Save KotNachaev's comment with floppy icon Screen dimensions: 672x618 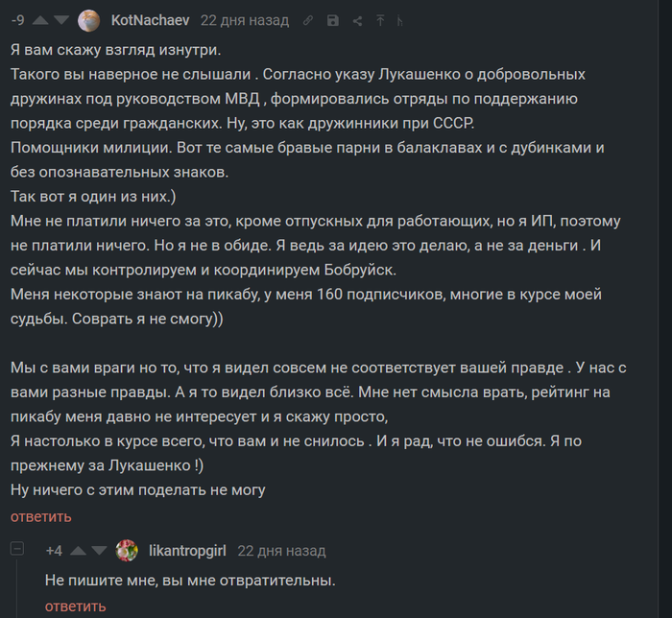pyautogui.click(x=332, y=20)
